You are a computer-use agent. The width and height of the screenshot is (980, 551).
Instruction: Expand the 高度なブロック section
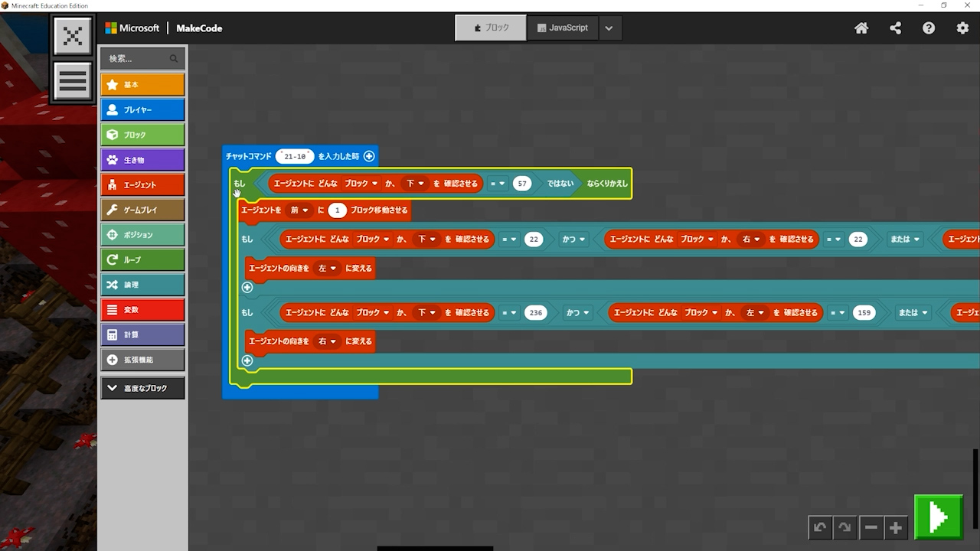point(142,388)
